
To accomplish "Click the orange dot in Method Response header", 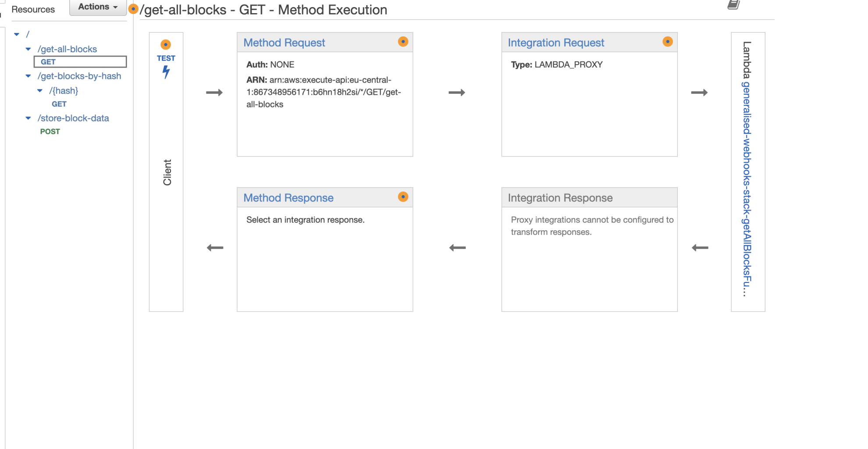I will 403,197.
